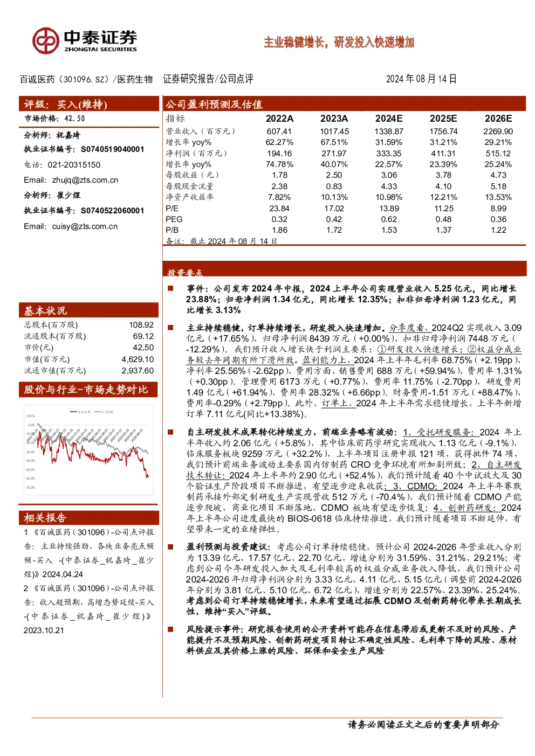Click the Zhongtai Securities logo

[x=84, y=41]
